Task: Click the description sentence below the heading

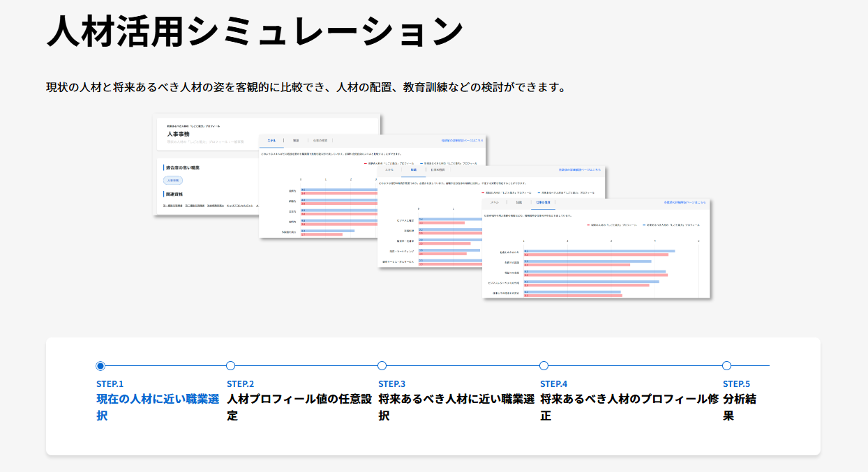Action: [x=305, y=88]
